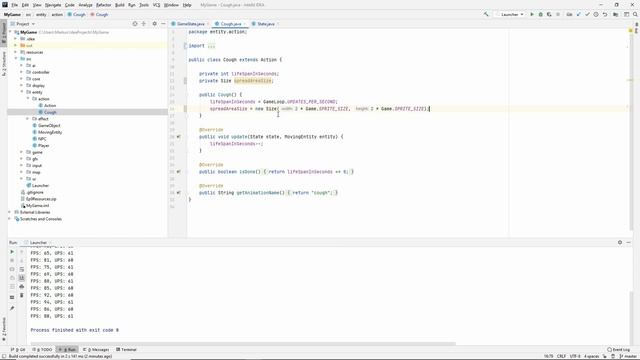Click git branch master in status bar
The image size is (640, 360).
628,356
